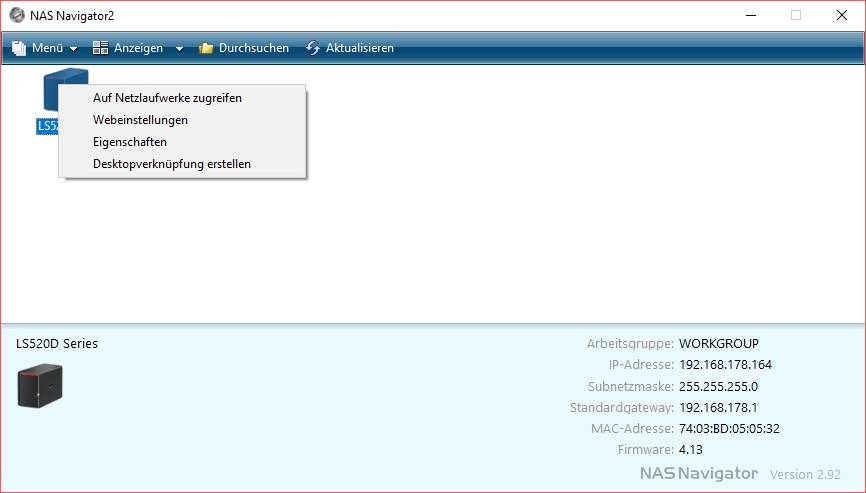866x493 pixels.
Task: Click the Aktualisieren refresh icon
Action: (x=313, y=48)
